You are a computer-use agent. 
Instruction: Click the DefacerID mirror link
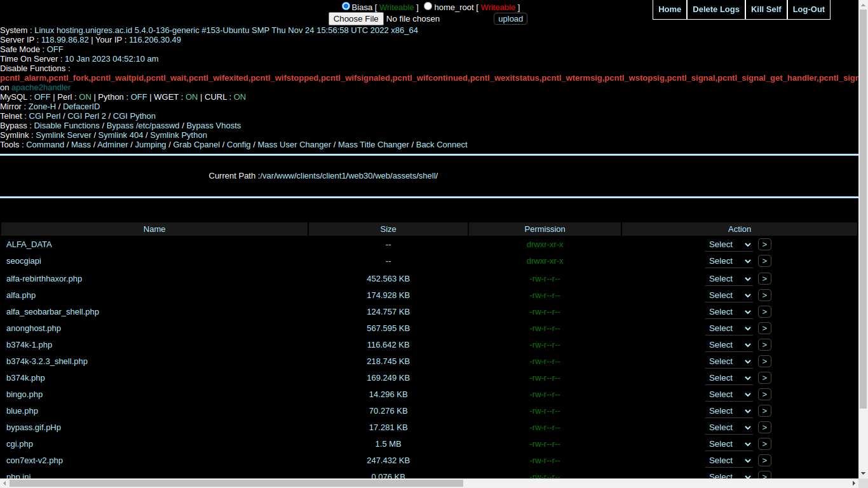pyautogui.click(x=81, y=107)
